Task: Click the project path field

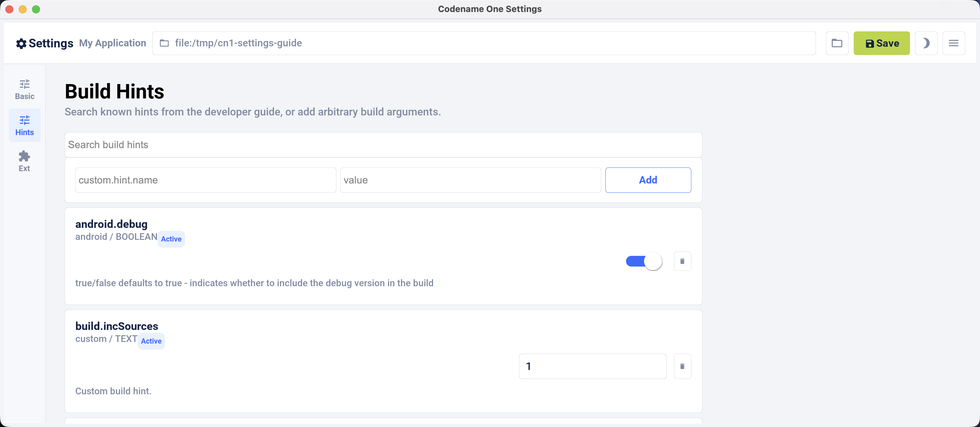Action: 484,43
